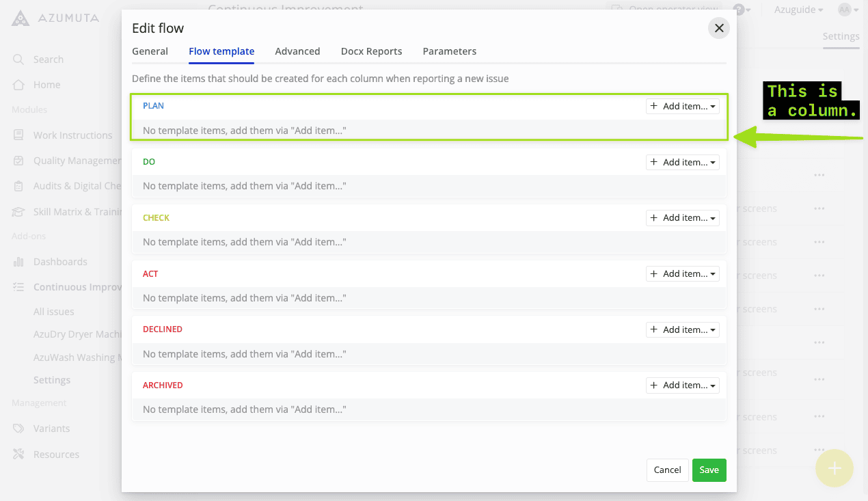Click the Resources tools icon

click(x=18, y=455)
